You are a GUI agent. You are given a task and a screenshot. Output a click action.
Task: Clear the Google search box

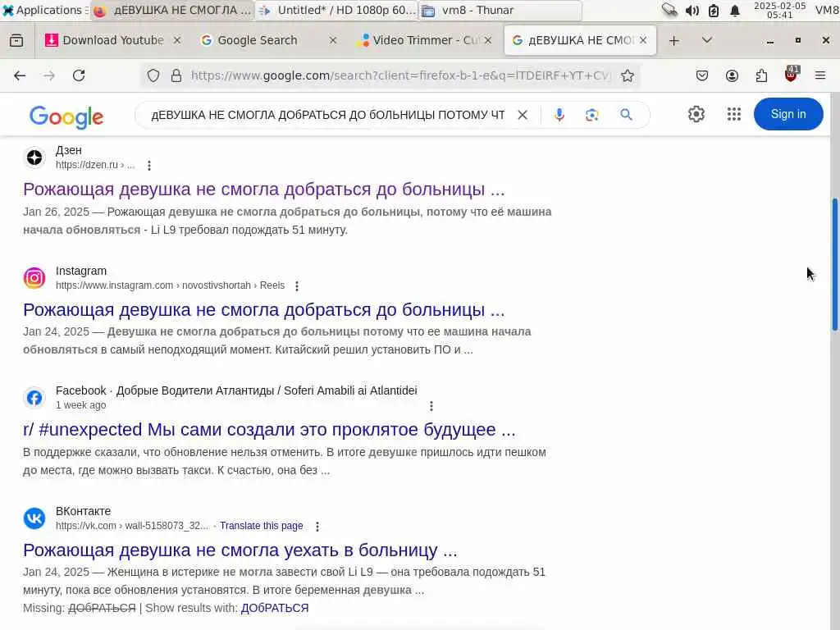523,115
